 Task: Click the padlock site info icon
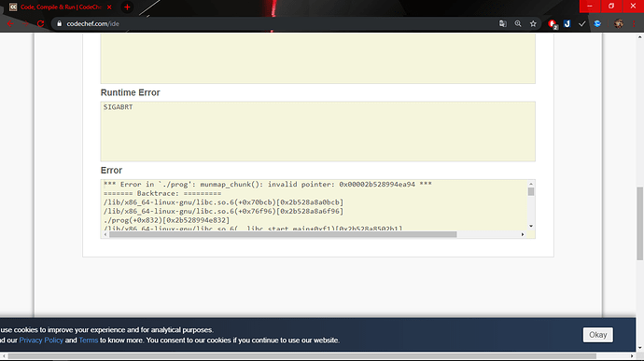60,24
